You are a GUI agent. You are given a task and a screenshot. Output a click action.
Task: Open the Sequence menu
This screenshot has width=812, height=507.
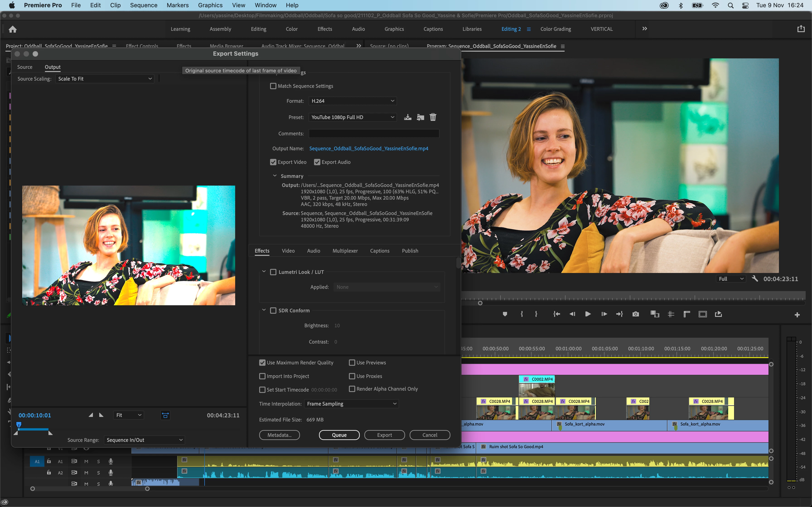[x=144, y=5]
